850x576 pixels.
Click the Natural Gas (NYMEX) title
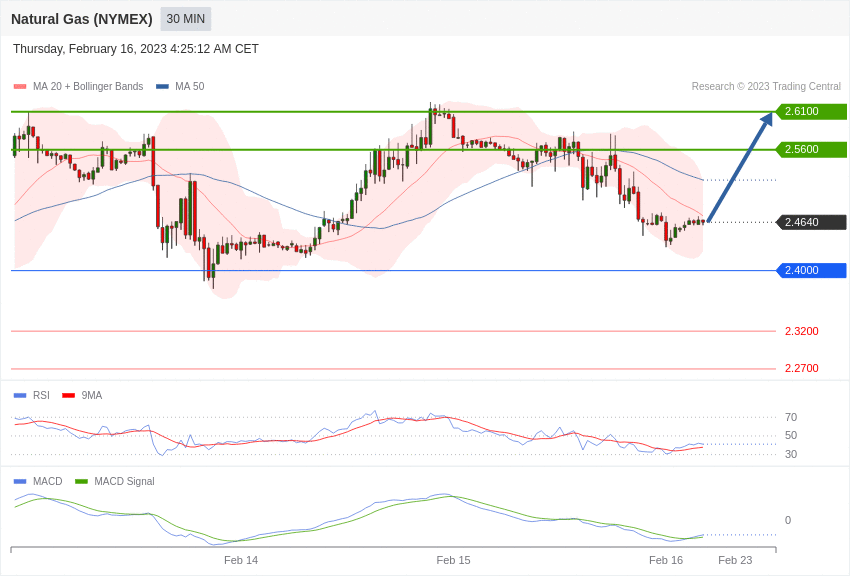tap(82, 19)
